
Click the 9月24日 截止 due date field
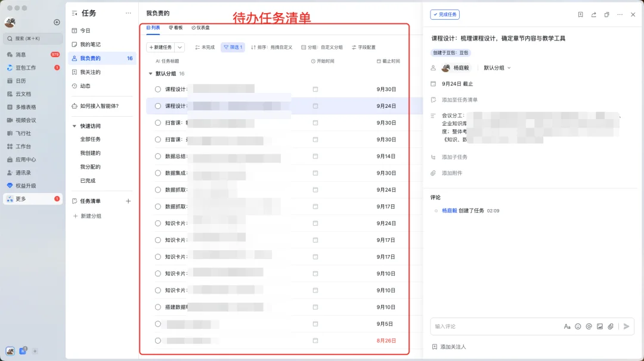[x=457, y=84]
